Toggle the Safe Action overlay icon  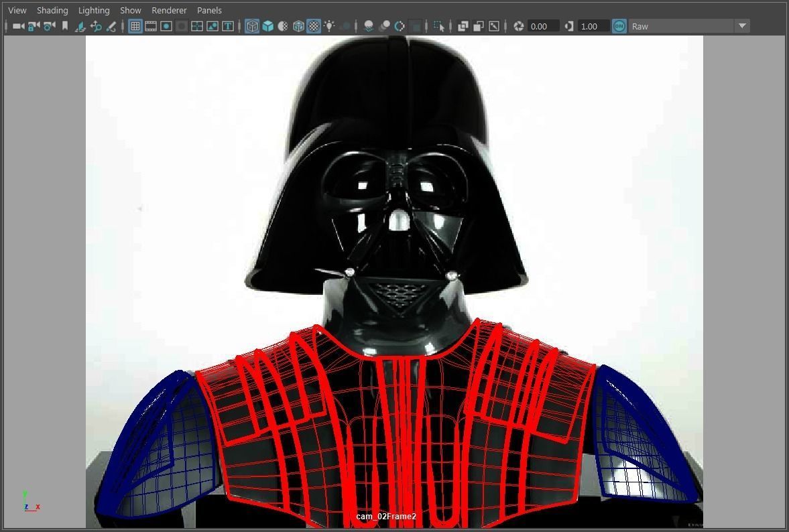point(213,26)
